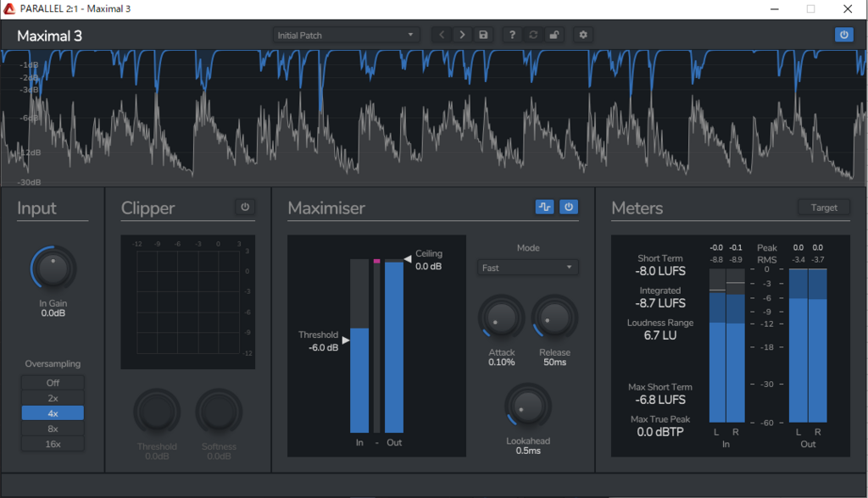Toggle the Maximiser waveform mode icon
The width and height of the screenshot is (868, 498).
tap(545, 207)
